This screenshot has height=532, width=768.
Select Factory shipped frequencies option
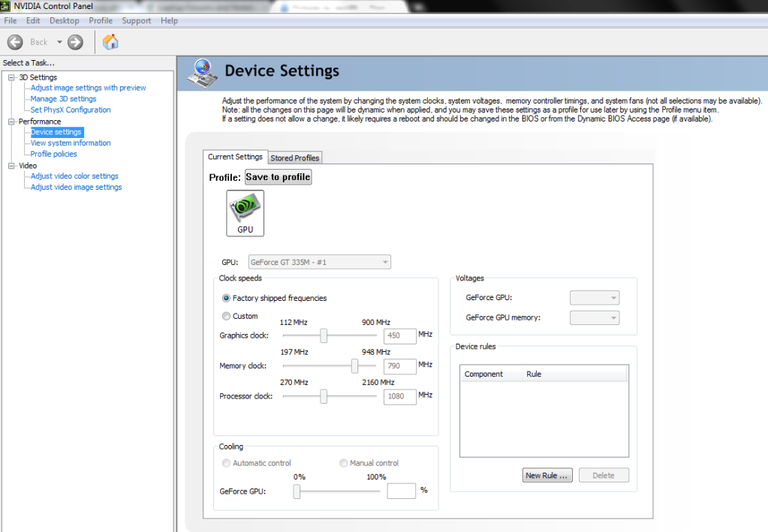tap(226, 298)
